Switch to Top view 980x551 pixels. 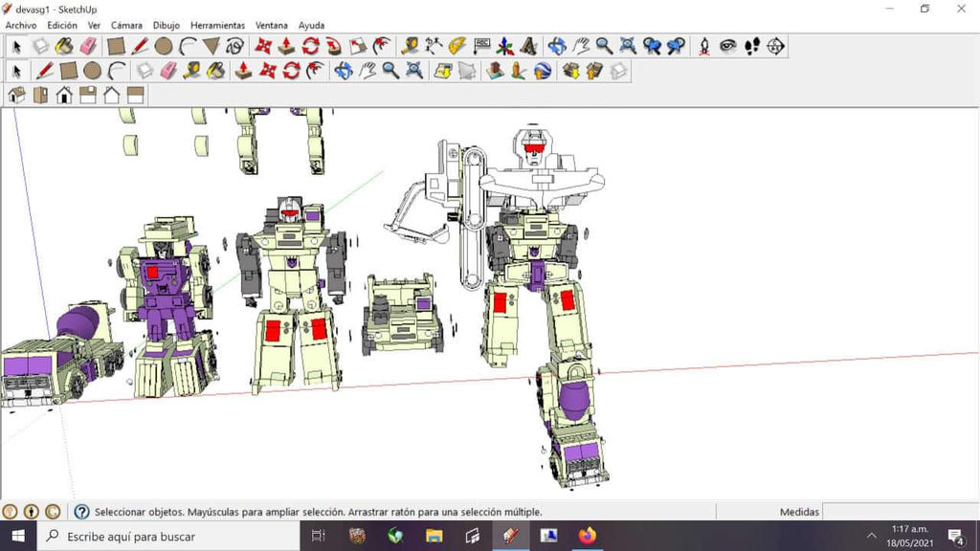click(x=40, y=95)
